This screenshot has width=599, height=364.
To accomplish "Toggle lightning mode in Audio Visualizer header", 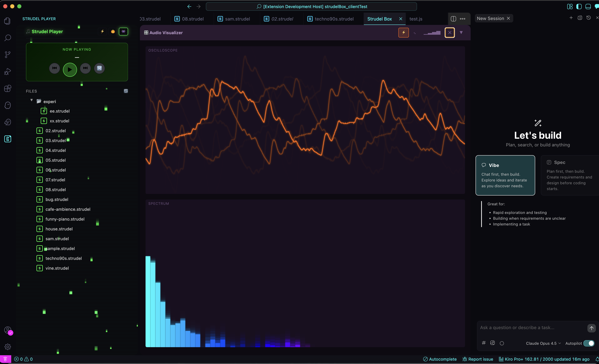I will [403, 33].
